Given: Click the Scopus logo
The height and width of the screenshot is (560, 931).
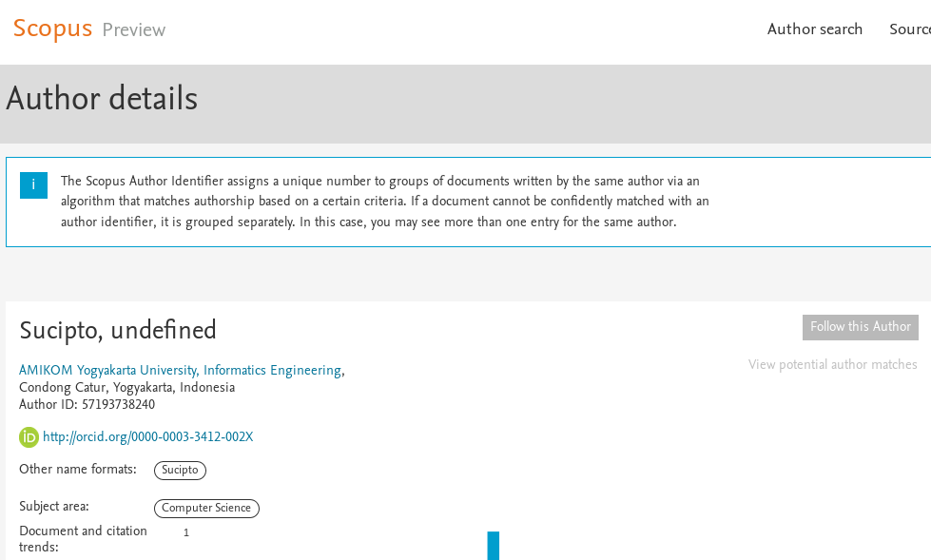Looking at the screenshot, I should tap(52, 29).
